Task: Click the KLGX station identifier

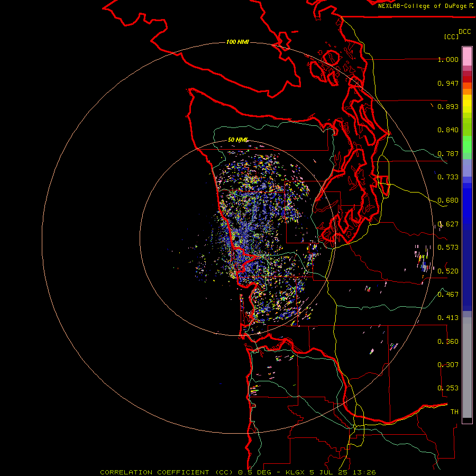Action: click(295, 472)
